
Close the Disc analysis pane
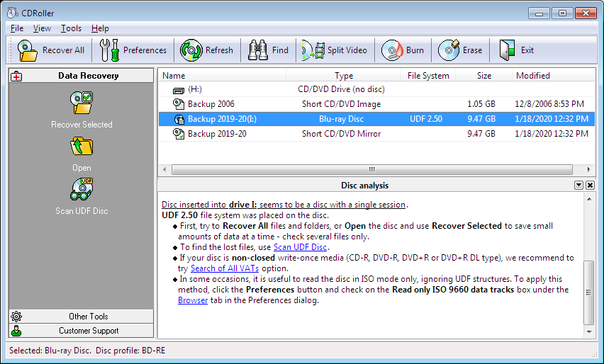pyautogui.click(x=590, y=186)
